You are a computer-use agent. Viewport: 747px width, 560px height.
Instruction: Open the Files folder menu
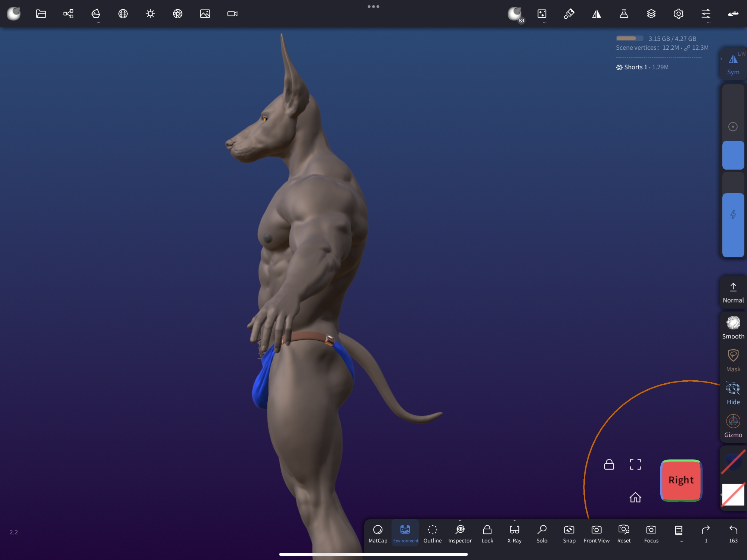point(41,14)
